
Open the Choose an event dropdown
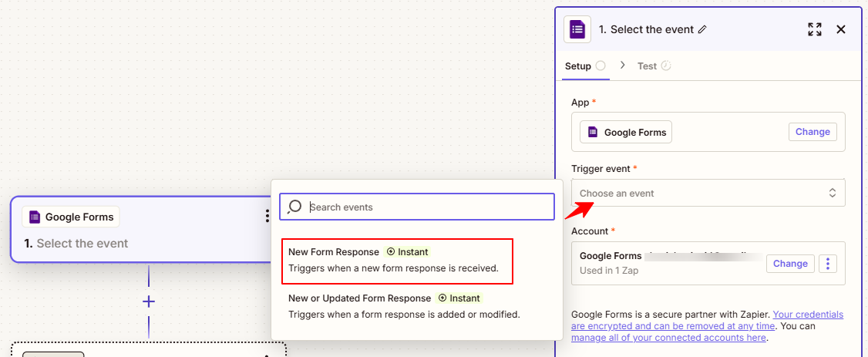708,194
